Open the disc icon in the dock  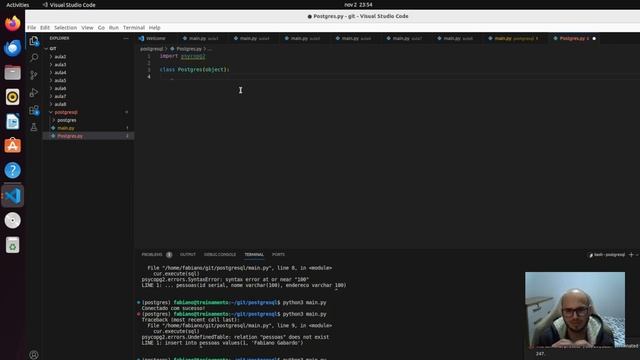tap(13, 220)
